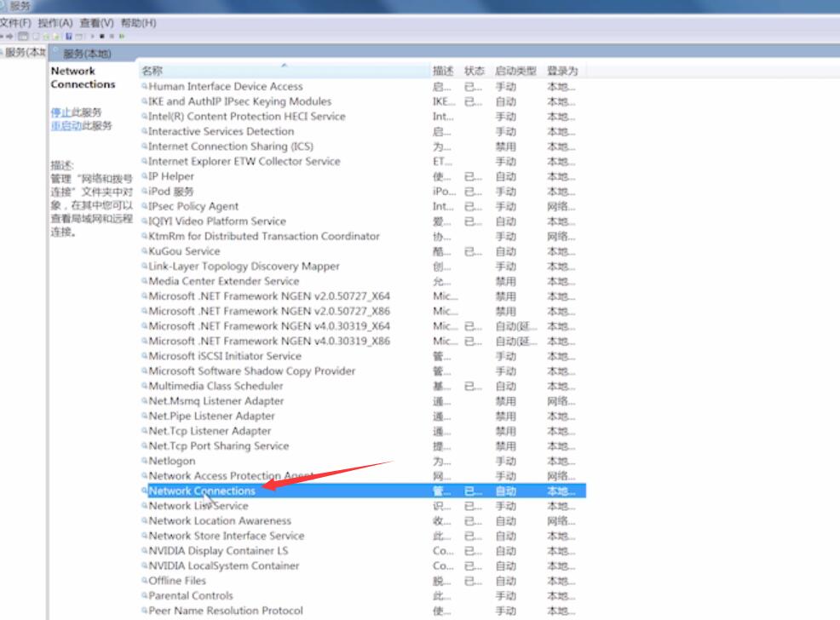The width and height of the screenshot is (840, 620).
Task: Select Peer Name Resolution Protocol service
Action: (226, 611)
